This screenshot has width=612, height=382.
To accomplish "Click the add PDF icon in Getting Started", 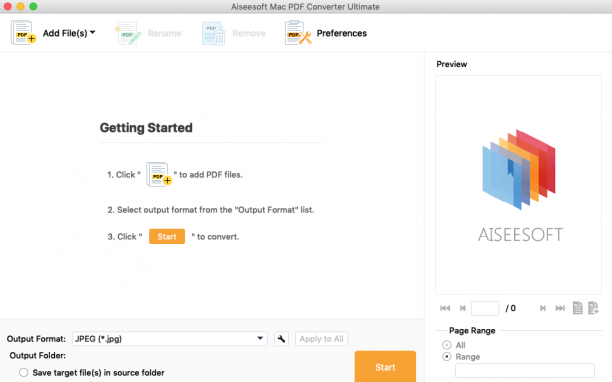I will (x=159, y=174).
